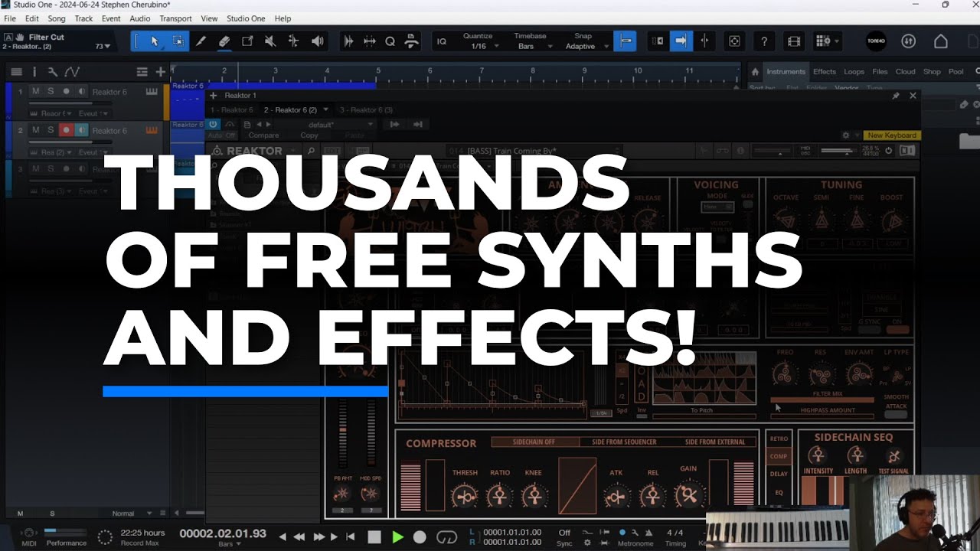Show automation curve icon above tracks
The image size is (980, 551).
tap(72, 72)
